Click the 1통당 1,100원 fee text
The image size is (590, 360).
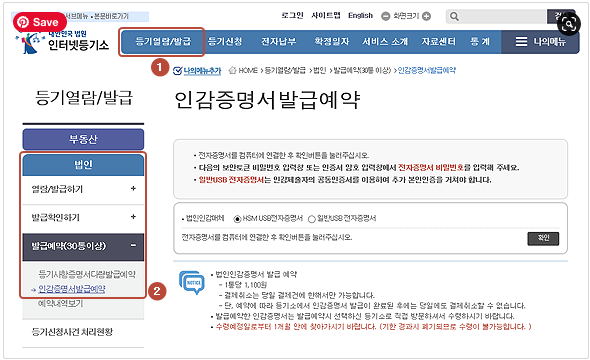coord(245,285)
